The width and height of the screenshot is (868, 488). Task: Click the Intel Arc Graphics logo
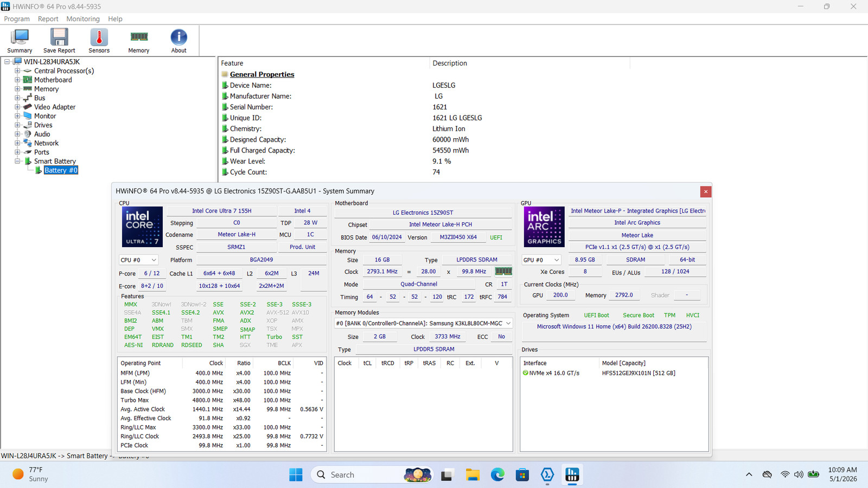pyautogui.click(x=544, y=228)
